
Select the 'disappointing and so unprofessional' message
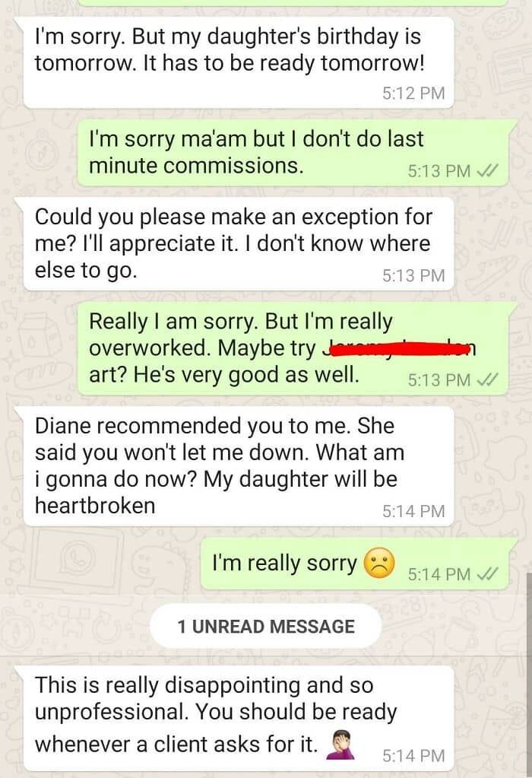click(239, 719)
